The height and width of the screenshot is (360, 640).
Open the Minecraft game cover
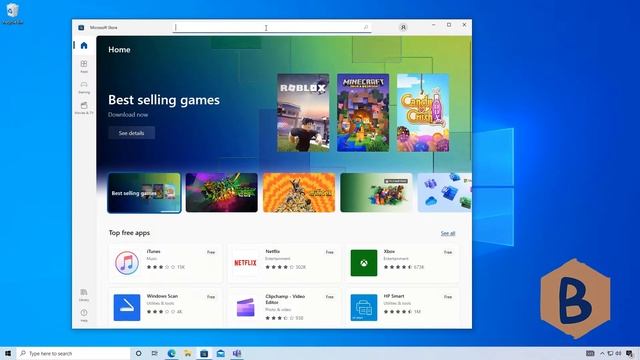point(363,113)
